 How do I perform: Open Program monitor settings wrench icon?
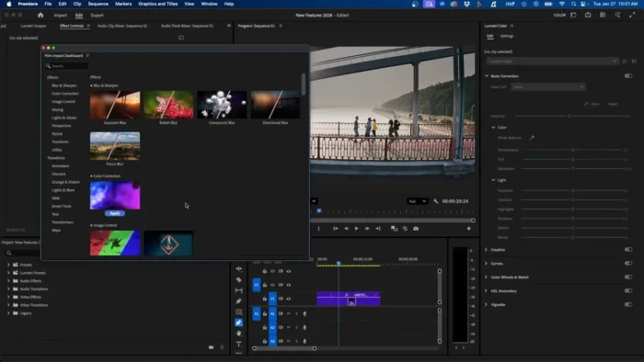point(436,201)
